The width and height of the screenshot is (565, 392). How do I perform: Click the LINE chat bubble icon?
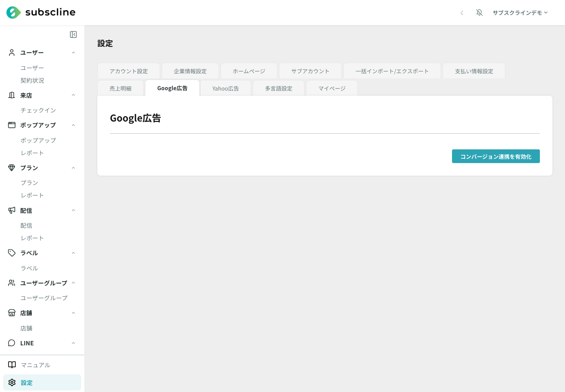(x=12, y=343)
